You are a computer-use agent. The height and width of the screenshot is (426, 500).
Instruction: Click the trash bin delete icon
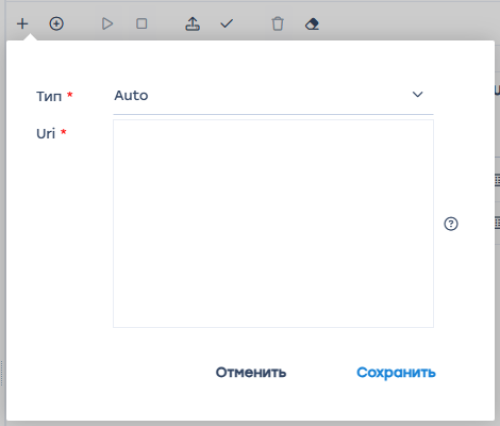tap(278, 24)
